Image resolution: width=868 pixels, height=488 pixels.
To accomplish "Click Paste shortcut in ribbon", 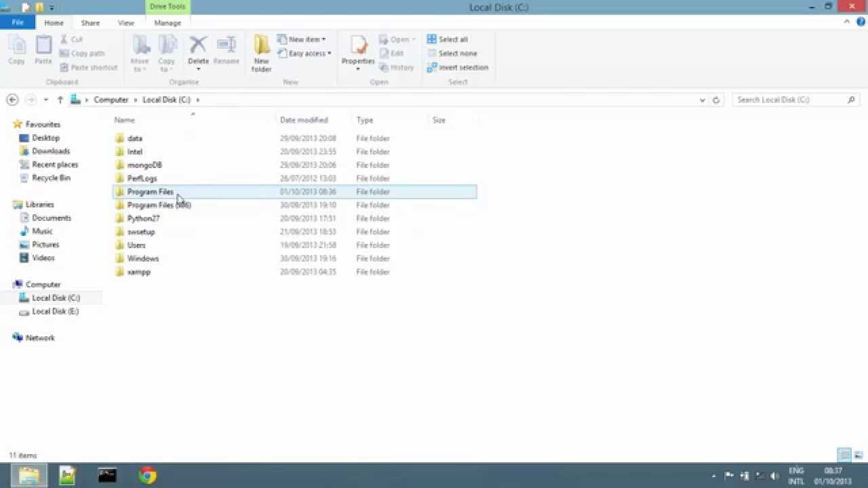I will (x=89, y=68).
